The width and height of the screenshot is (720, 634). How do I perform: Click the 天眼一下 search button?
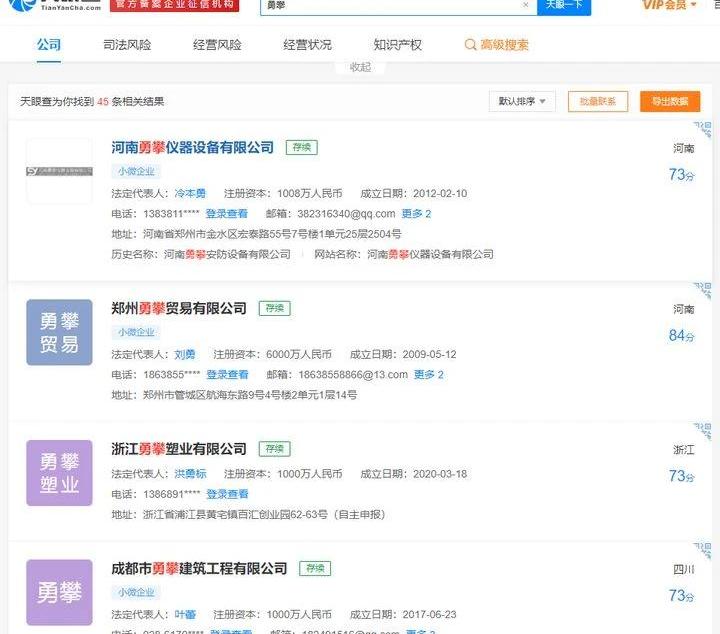[x=565, y=5]
